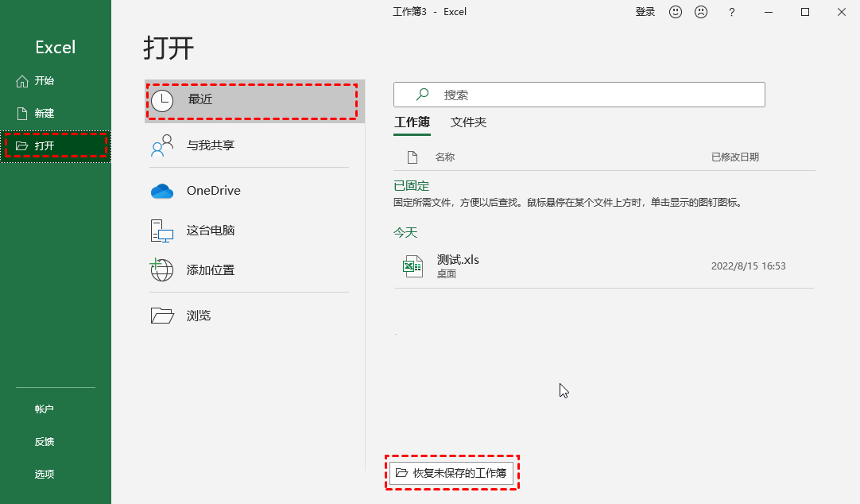
Task: Select the 与我共享 shared-people icon
Action: 162,146
